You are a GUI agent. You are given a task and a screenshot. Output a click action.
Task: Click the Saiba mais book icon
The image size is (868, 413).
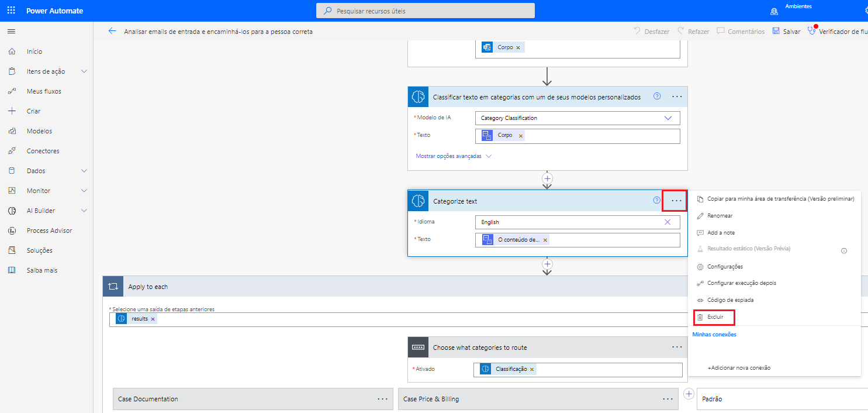point(12,270)
